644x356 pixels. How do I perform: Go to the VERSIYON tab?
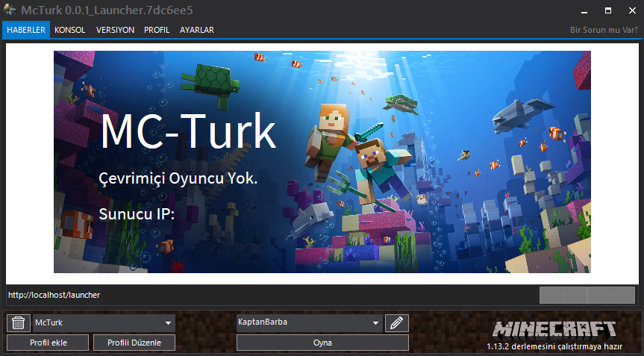115,30
